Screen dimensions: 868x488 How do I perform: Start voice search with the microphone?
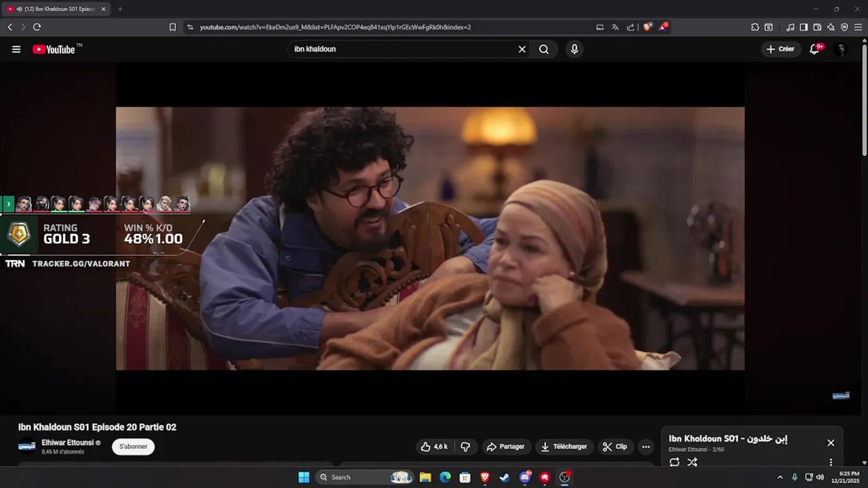tap(574, 49)
